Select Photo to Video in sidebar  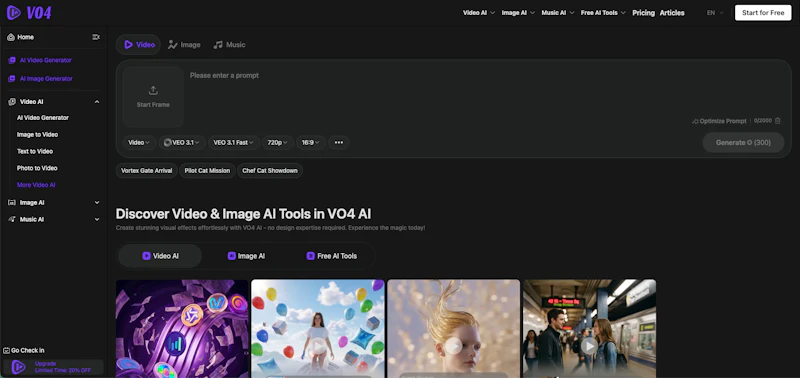tap(37, 168)
